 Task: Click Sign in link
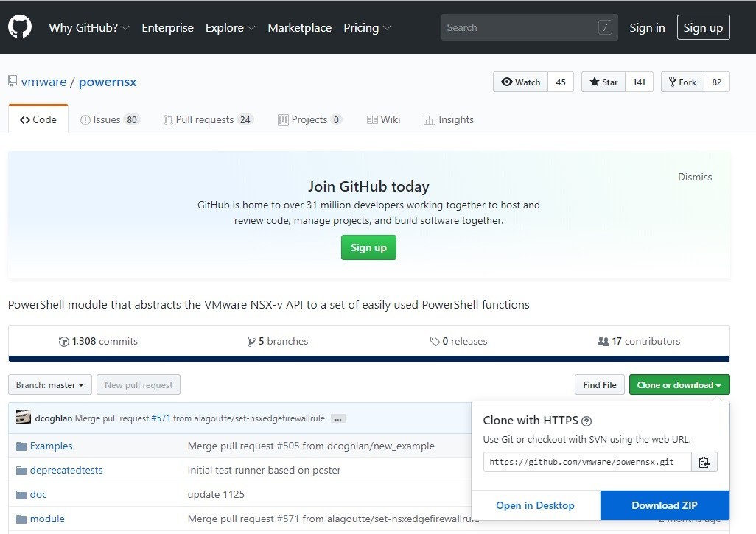click(x=647, y=28)
